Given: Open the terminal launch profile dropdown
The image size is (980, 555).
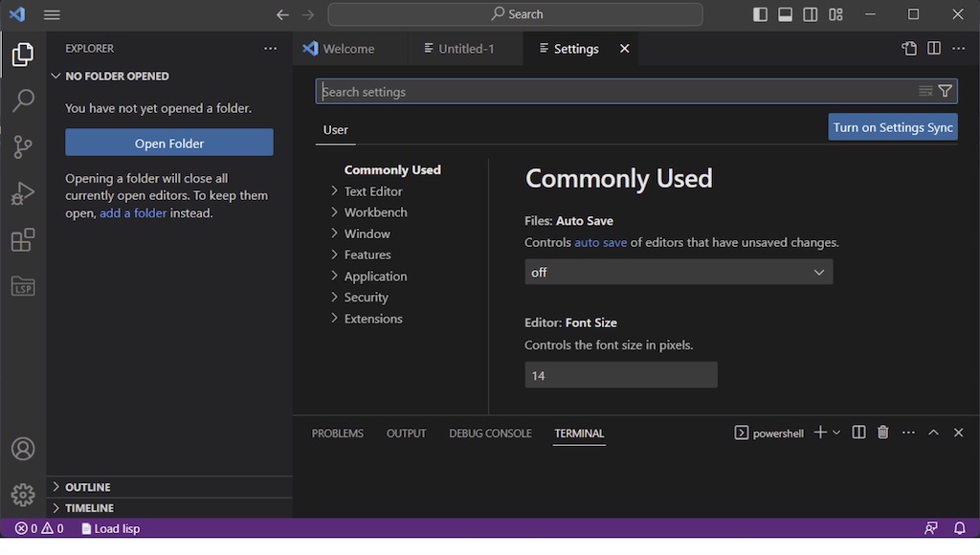Looking at the screenshot, I should 836,433.
